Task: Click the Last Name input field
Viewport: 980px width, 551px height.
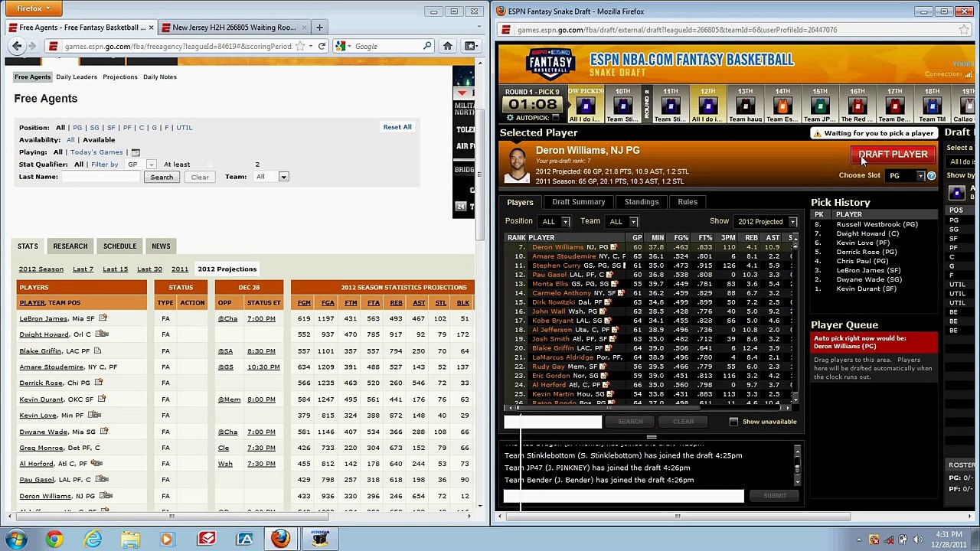Action: [102, 177]
